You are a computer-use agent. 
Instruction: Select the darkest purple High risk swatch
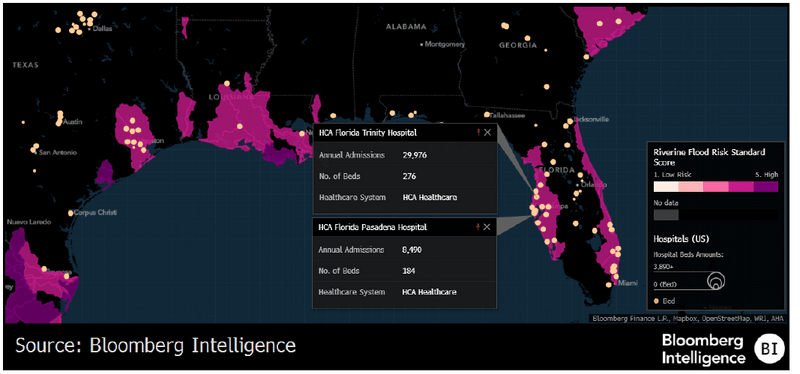[766, 187]
